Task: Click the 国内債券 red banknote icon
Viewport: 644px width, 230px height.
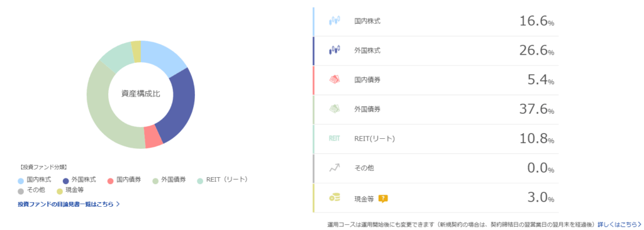Action: 335,79
